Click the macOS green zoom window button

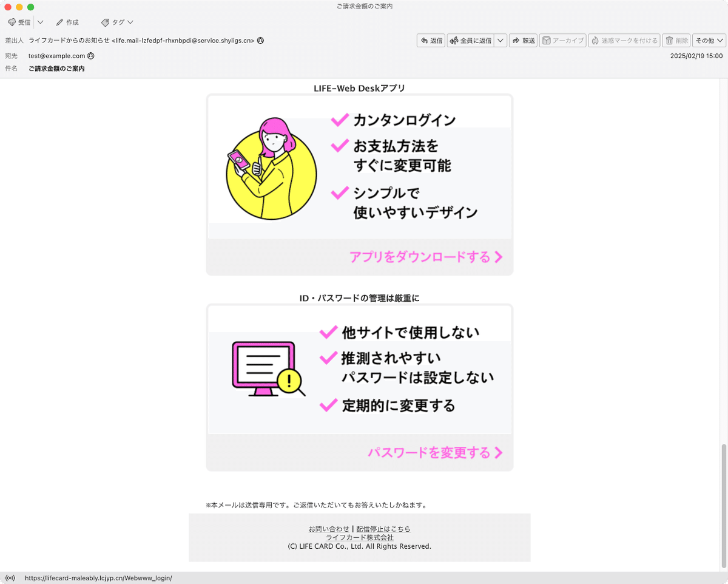tap(31, 7)
